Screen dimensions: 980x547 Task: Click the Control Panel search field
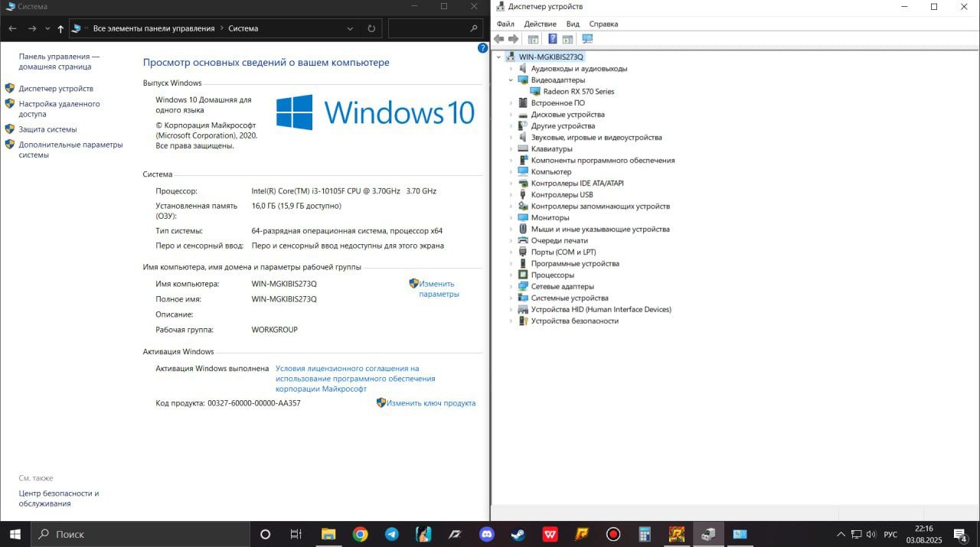click(x=435, y=28)
